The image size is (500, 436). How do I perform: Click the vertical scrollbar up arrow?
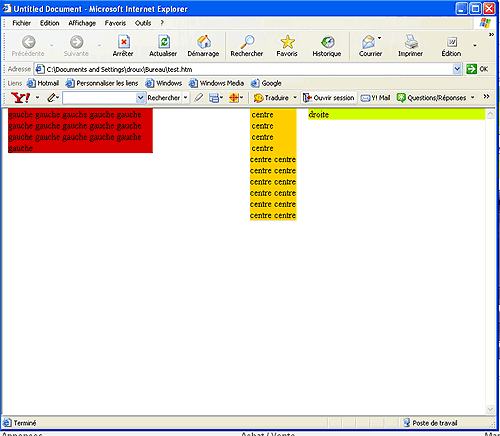(x=490, y=114)
